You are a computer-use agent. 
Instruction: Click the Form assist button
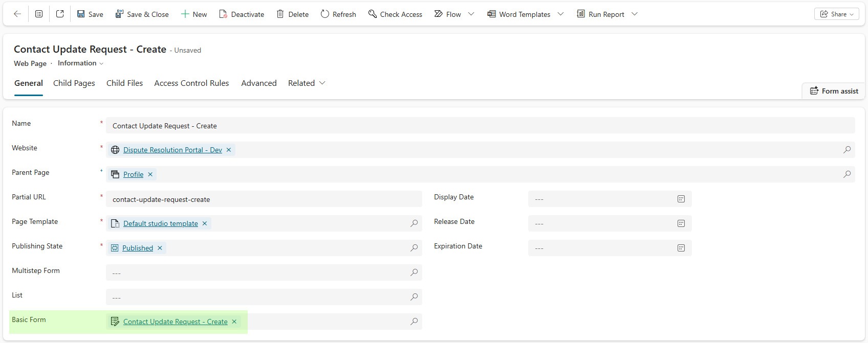pos(834,91)
